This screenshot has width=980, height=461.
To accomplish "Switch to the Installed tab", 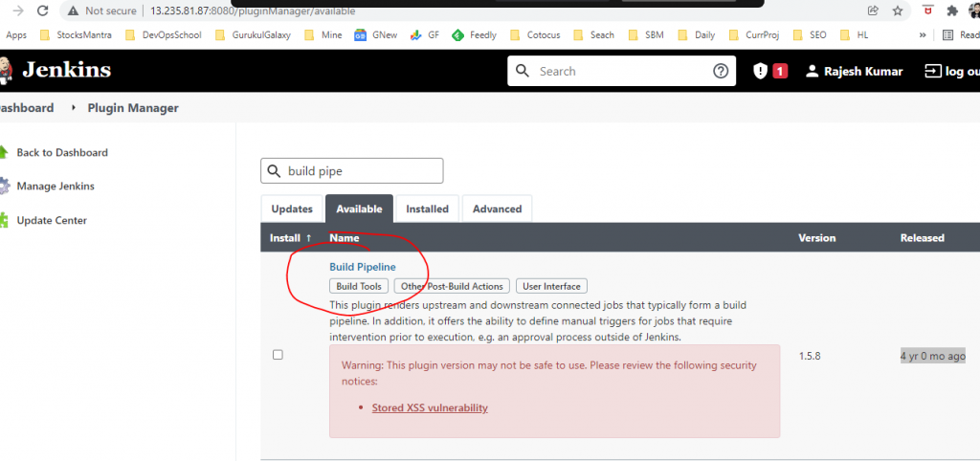I will click(427, 209).
